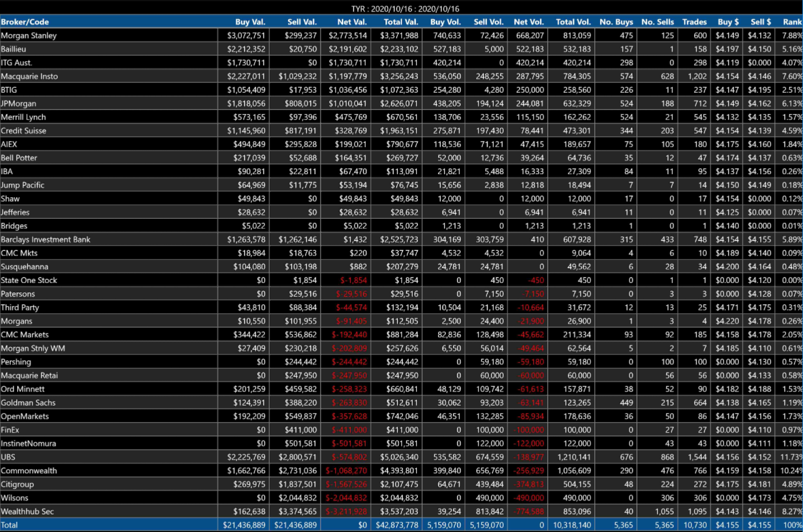Select the Wealthhub Sec broker name
803x532 pixels.
click(x=27, y=512)
